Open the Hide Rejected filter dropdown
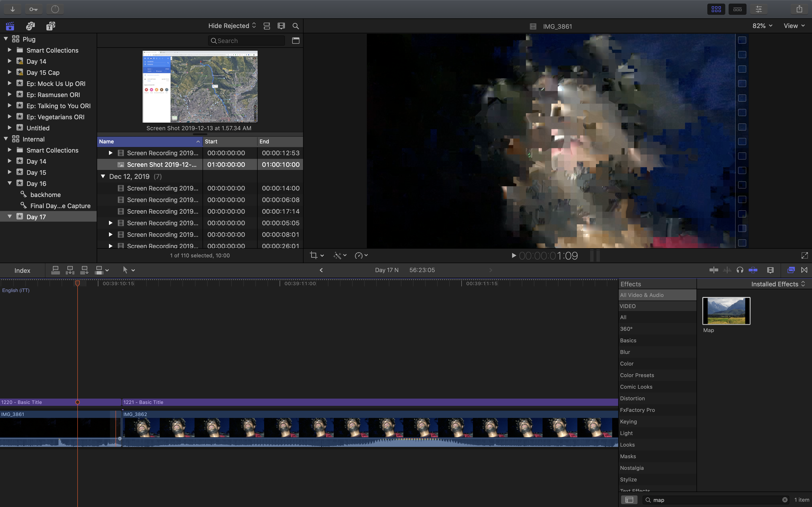 232,26
